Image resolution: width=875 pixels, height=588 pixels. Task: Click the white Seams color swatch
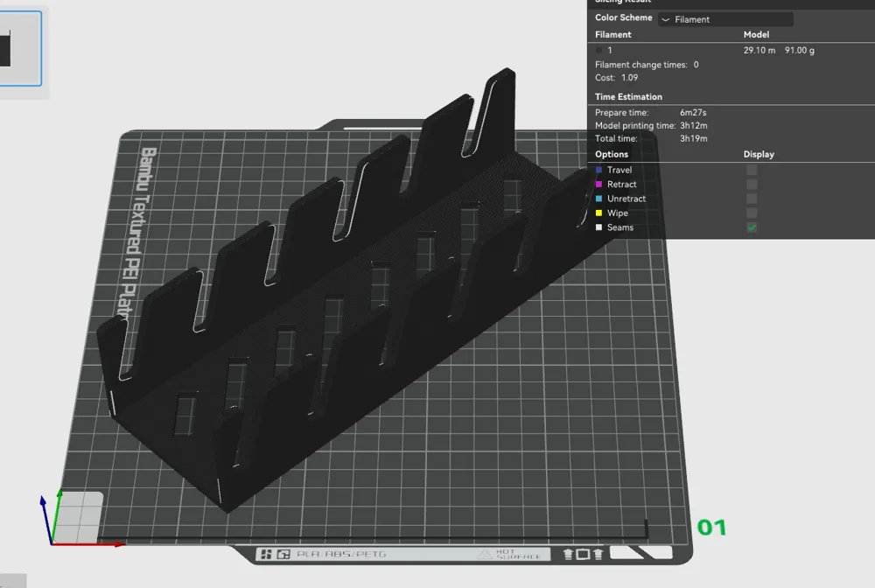click(598, 227)
